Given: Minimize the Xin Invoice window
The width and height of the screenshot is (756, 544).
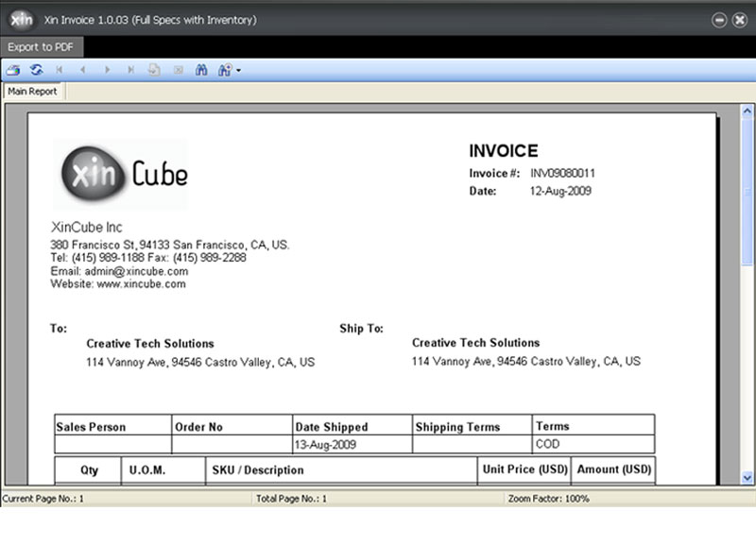Looking at the screenshot, I should (x=720, y=19).
